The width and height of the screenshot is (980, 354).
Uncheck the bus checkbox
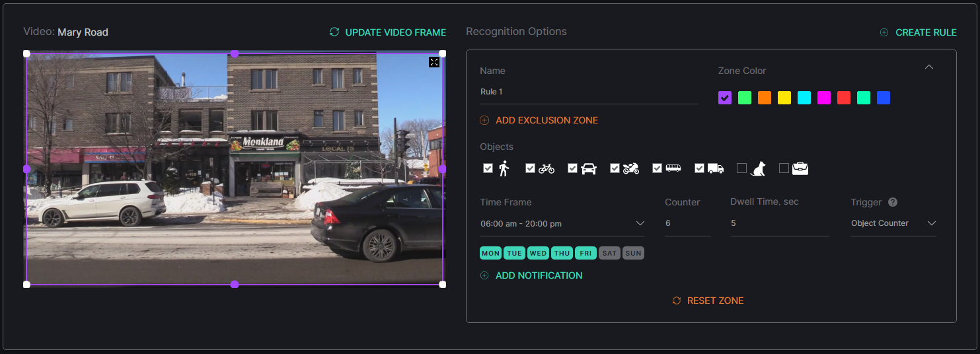657,168
